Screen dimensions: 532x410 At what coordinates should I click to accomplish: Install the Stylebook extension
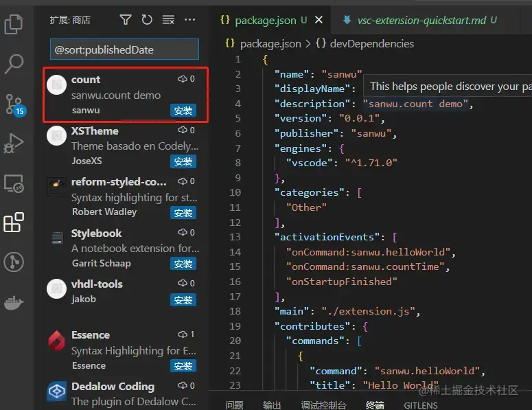point(183,264)
